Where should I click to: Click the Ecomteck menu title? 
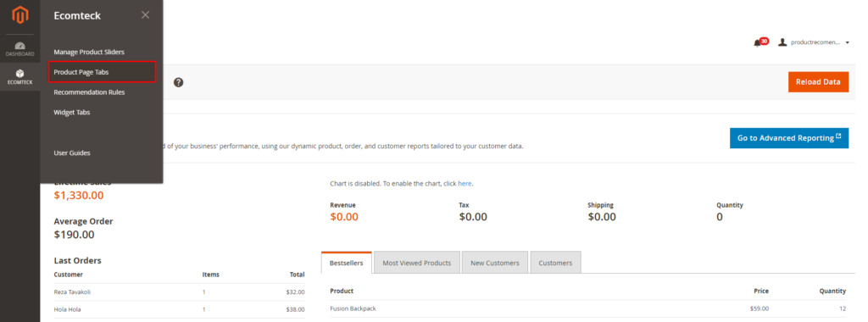77,16
